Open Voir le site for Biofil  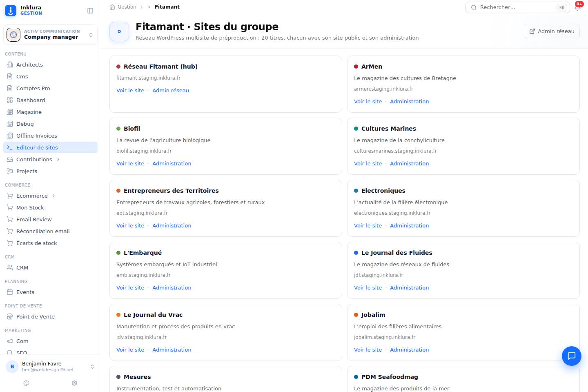click(x=130, y=164)
